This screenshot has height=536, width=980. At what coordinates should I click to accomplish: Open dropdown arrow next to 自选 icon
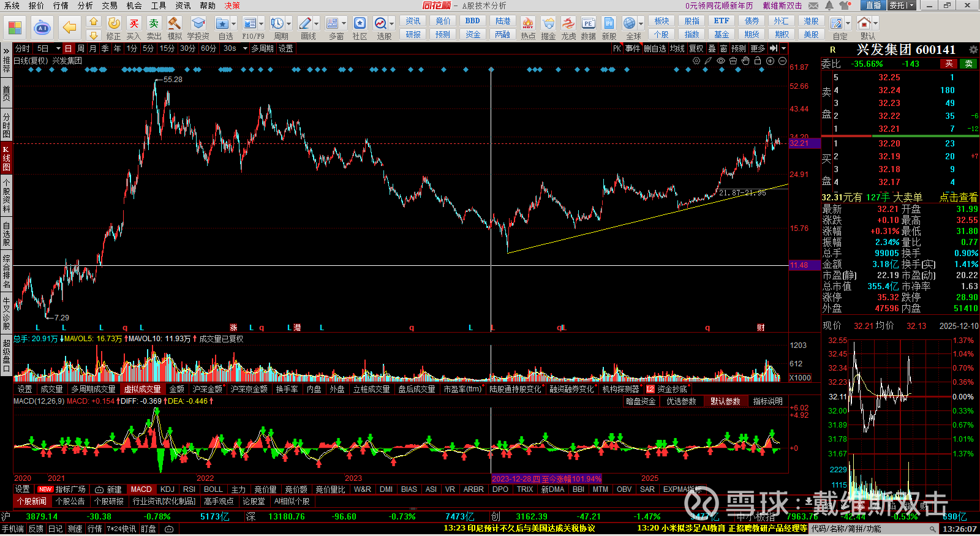233,23
